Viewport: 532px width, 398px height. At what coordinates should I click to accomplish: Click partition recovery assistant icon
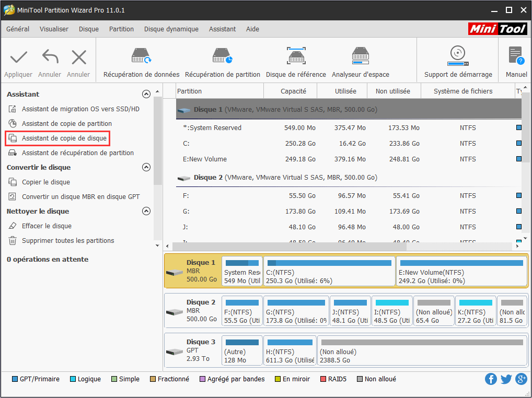(x=13, y=153)
